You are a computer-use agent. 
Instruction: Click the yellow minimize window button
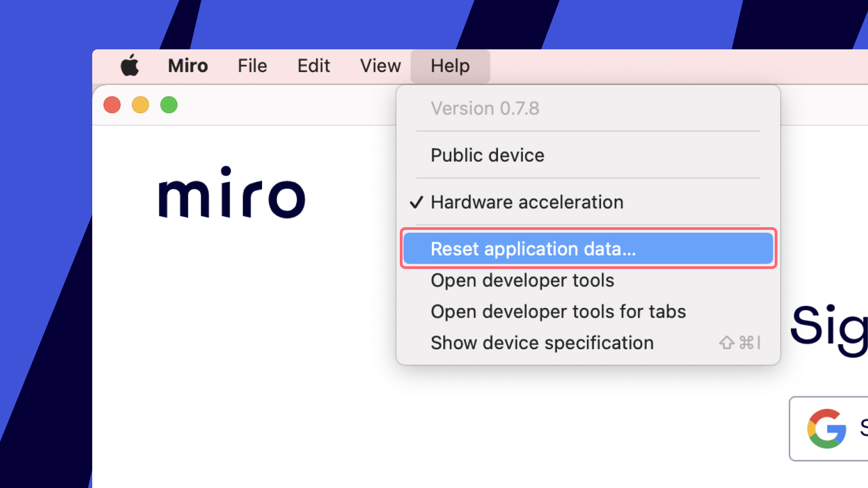pyautogui.click(x=141, y=105)
